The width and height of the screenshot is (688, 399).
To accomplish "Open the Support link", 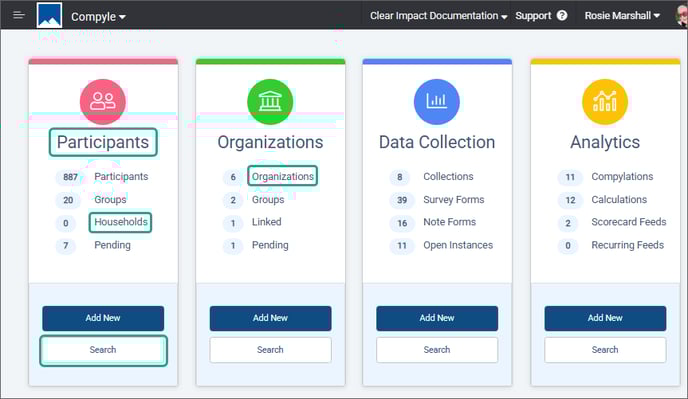I will 533,16.
